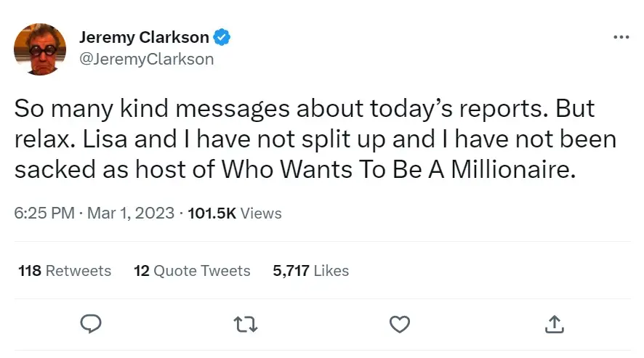This screenshot has height=358, width=644.
Task: Click the Views label beside the count
Action: 260,213
